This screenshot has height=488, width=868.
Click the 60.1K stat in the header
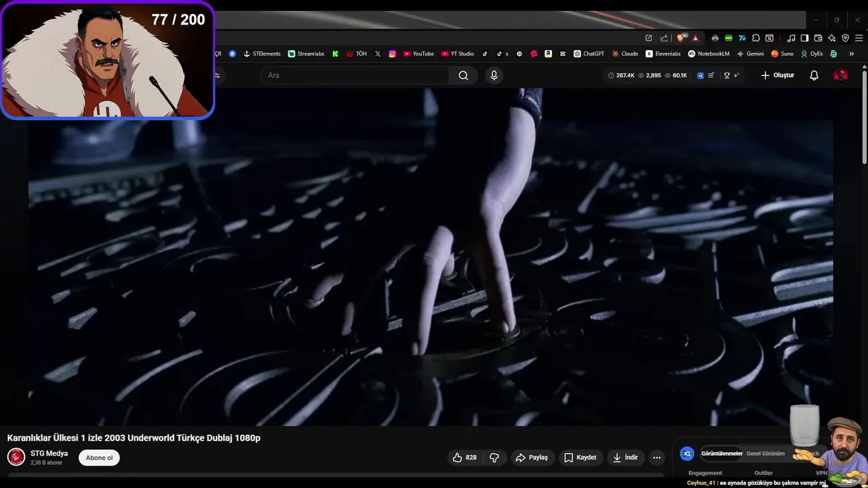(x=675, y=75)
